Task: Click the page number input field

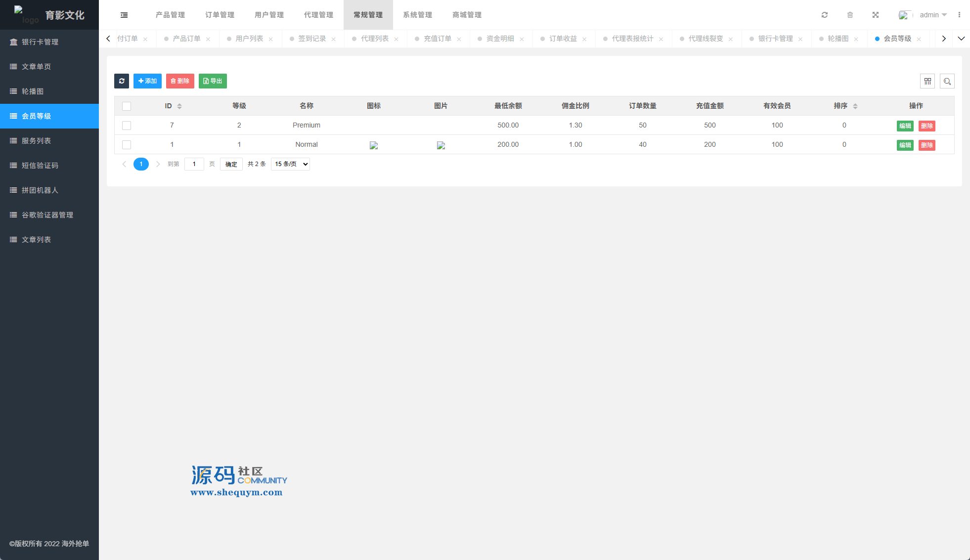Action: pos(194,164)
